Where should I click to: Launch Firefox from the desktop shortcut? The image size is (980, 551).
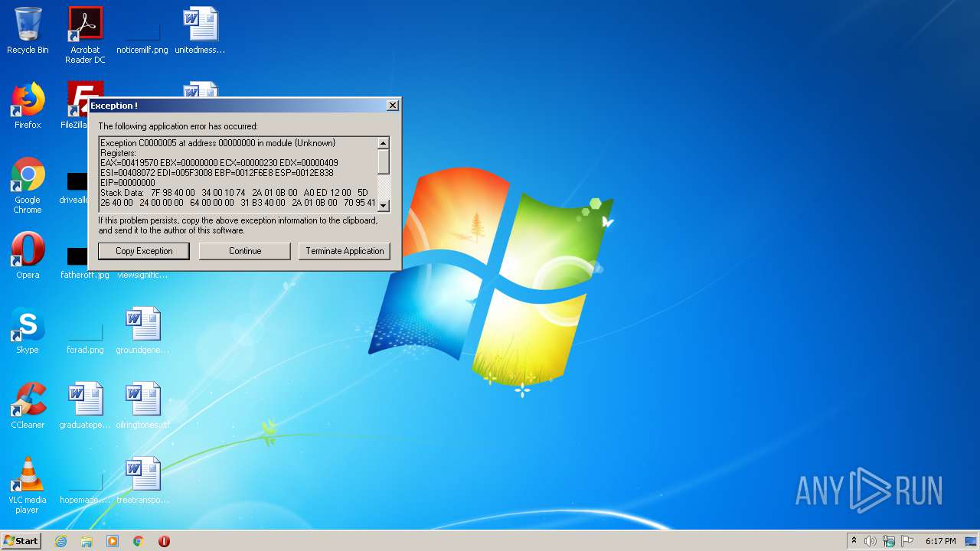(x=28, y=106)
